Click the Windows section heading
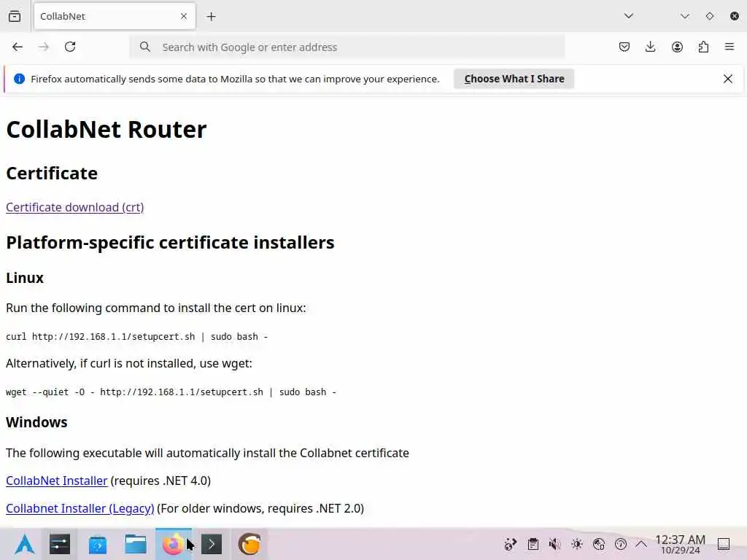This screenshot has height=560, width=747. [x=36, y=422]
